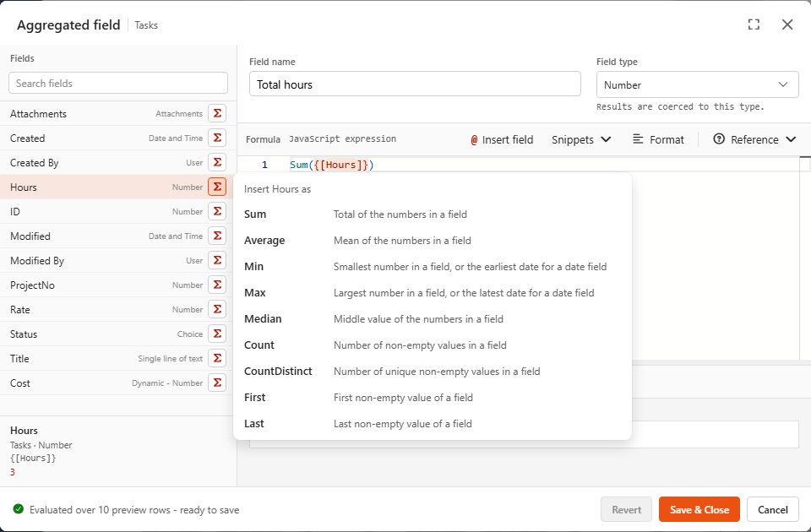This screenshot has height=532, width=811.
Task: Focus the Search fields input
Action: (118, 84)
